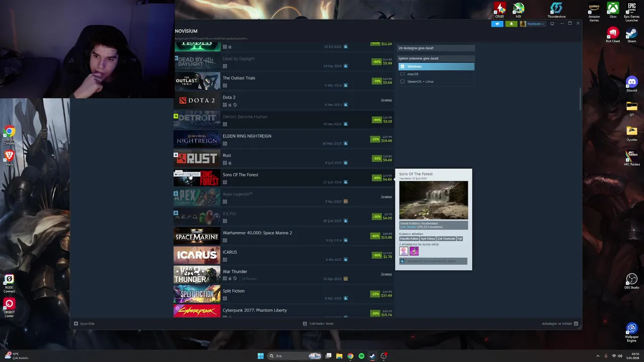Image resolution: width=644 pixels, height=362 pixels.
Task: Open Warhammer 40,000: Space Marine 2
Action: coord(257,233)
